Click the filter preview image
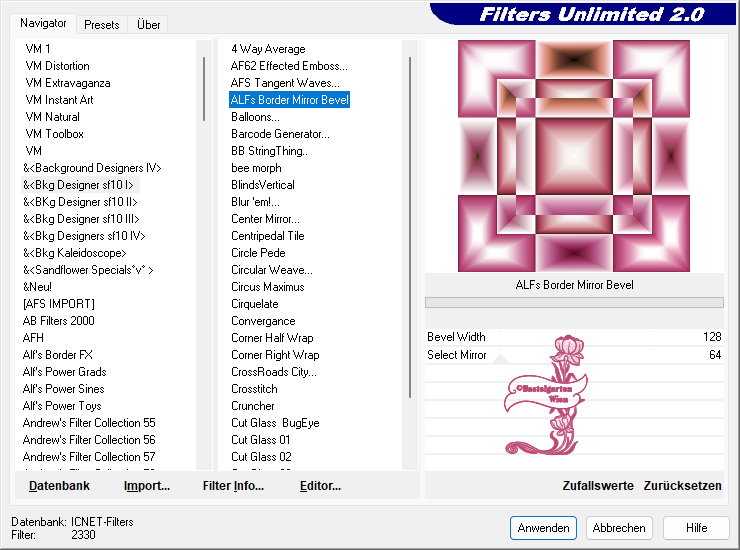This screenshot has width=740, height=550. [574, 156]
